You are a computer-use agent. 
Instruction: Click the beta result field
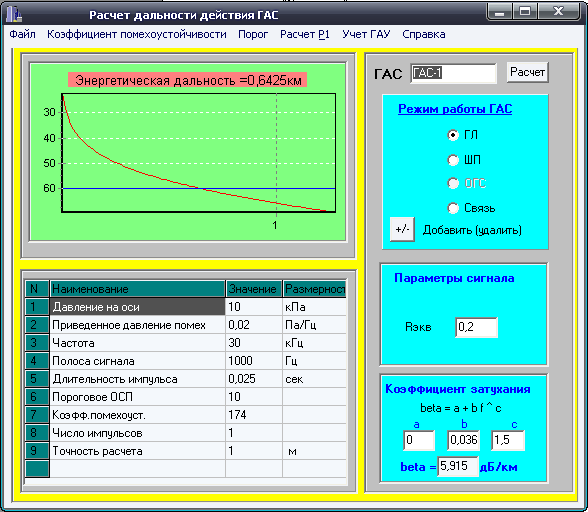pyautogui.click(x=458, y=466)
